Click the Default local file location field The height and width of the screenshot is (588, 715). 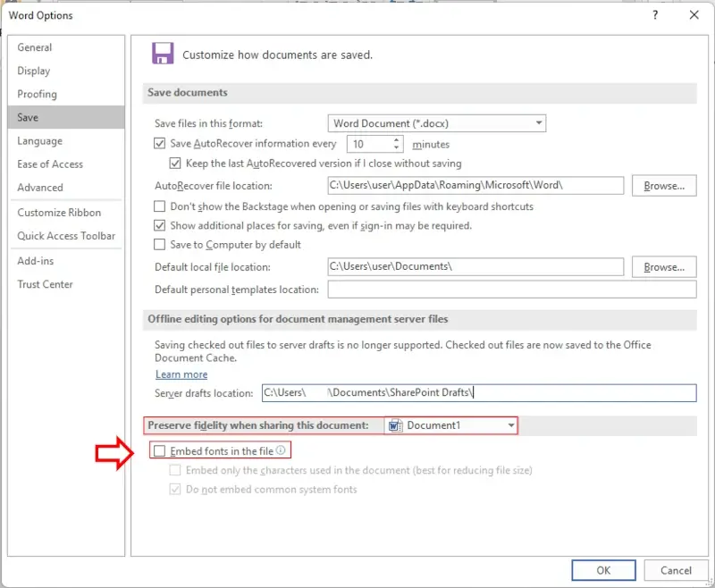[475, 266]
